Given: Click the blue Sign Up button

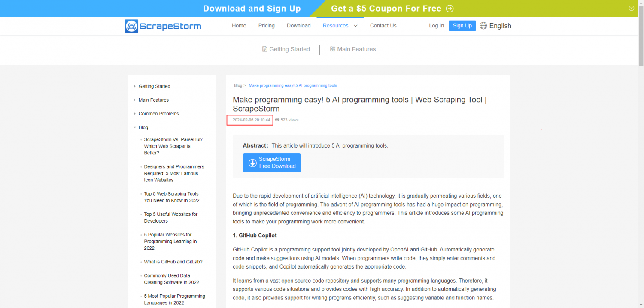Looking at the screenshot, I should (462, 26).
